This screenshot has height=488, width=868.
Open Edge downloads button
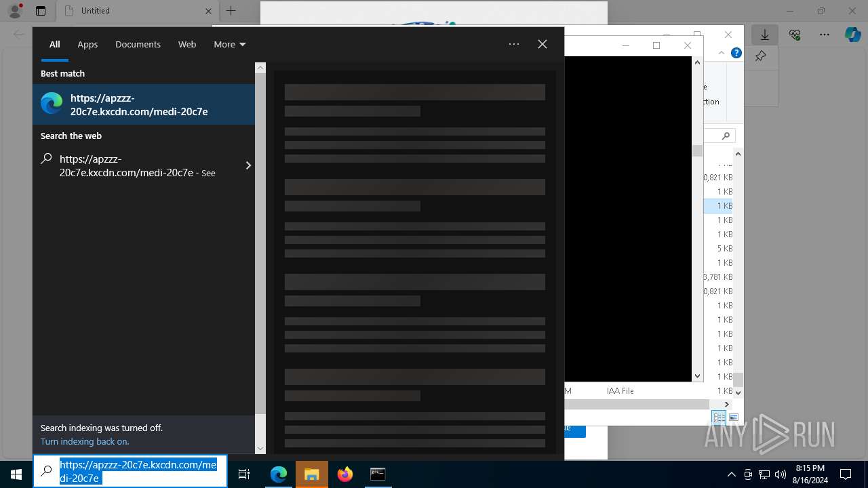point(765,35)
